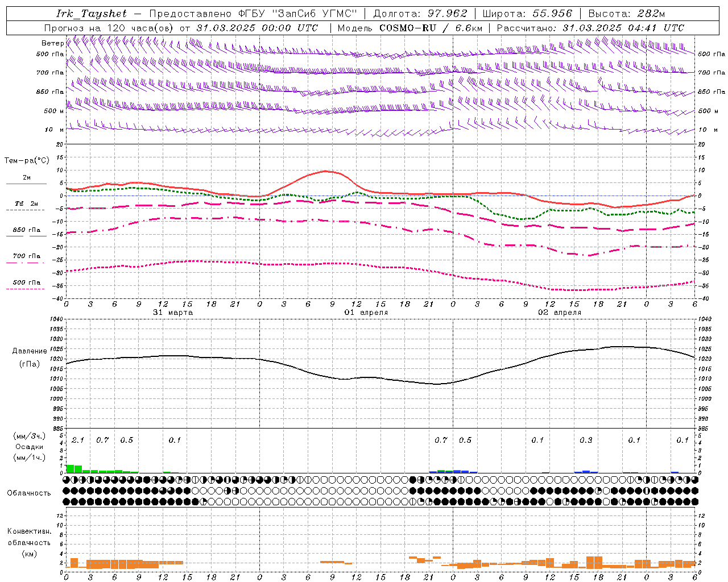Click the 'Td 2м' dew point legend entry
This screenshot has width=728, height=582.
point(27,203)
